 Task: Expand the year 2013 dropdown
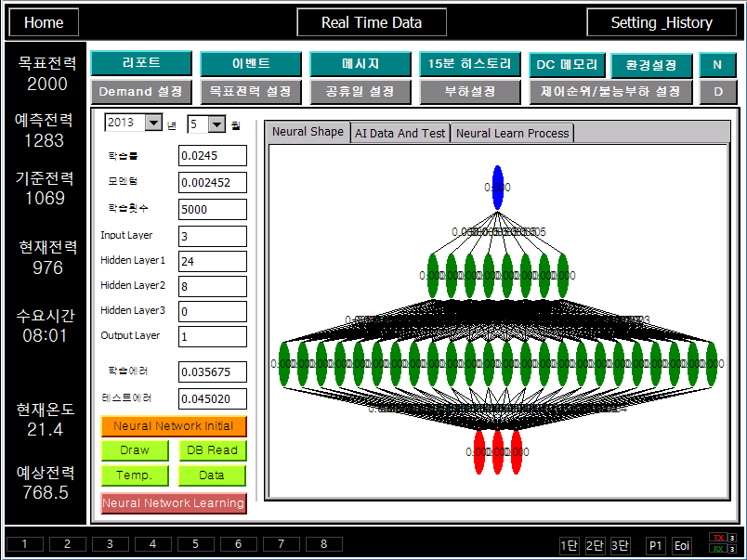(153, 123)
